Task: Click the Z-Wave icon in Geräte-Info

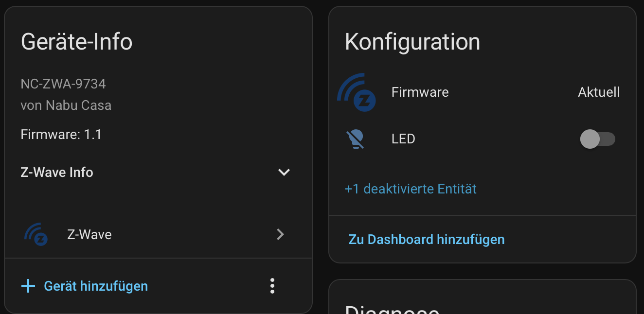Action: coord(36,234)
